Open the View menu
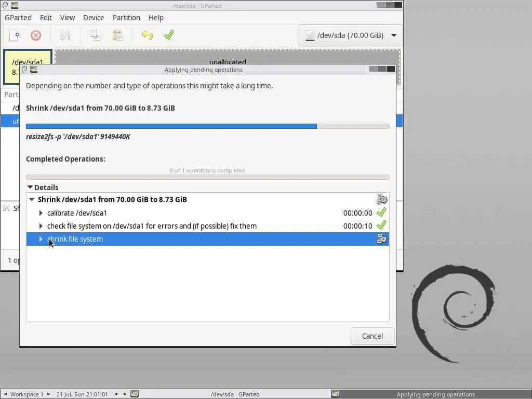The image size is (532, 399). [x=68, y=18]
